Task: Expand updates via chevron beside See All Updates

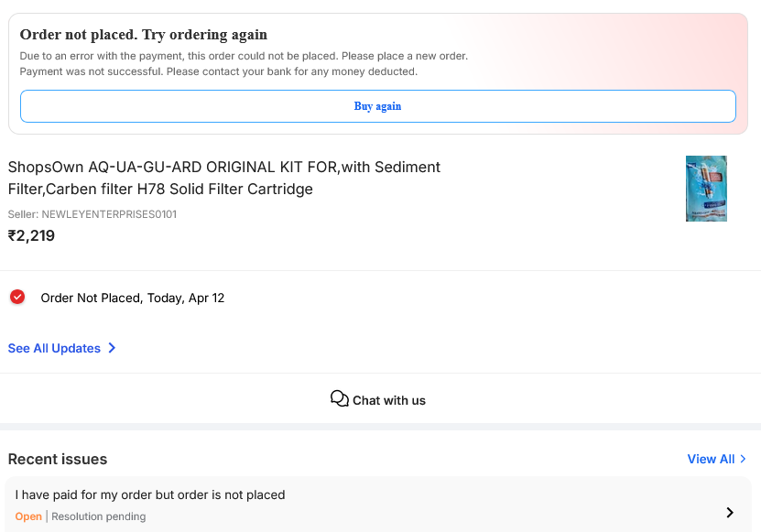Action: [x=112, y=348]
